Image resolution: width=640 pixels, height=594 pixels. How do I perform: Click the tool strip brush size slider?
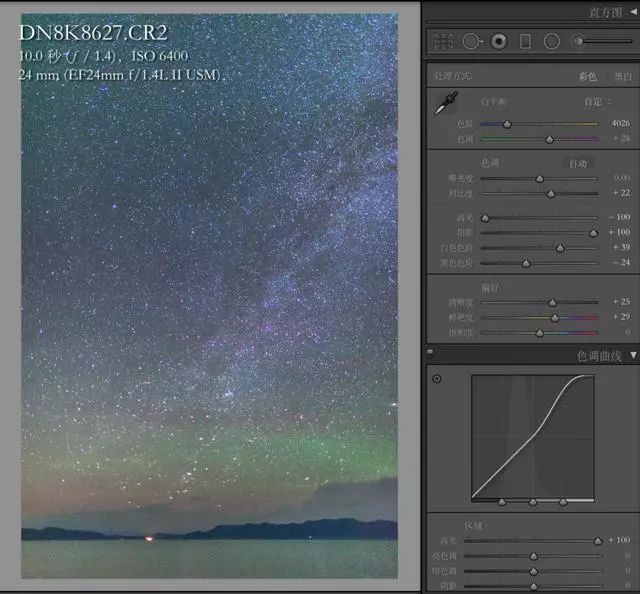[x=603, y=41]
